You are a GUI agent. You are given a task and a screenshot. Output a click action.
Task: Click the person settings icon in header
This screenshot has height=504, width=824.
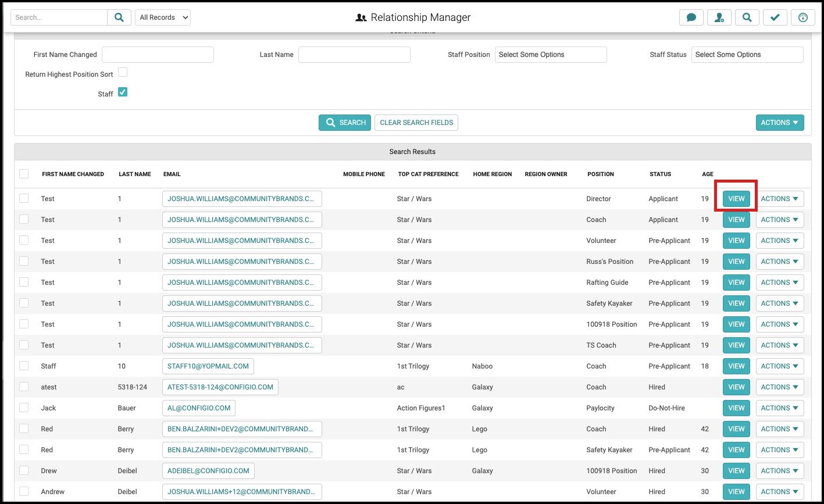click(x=719, y=17)
